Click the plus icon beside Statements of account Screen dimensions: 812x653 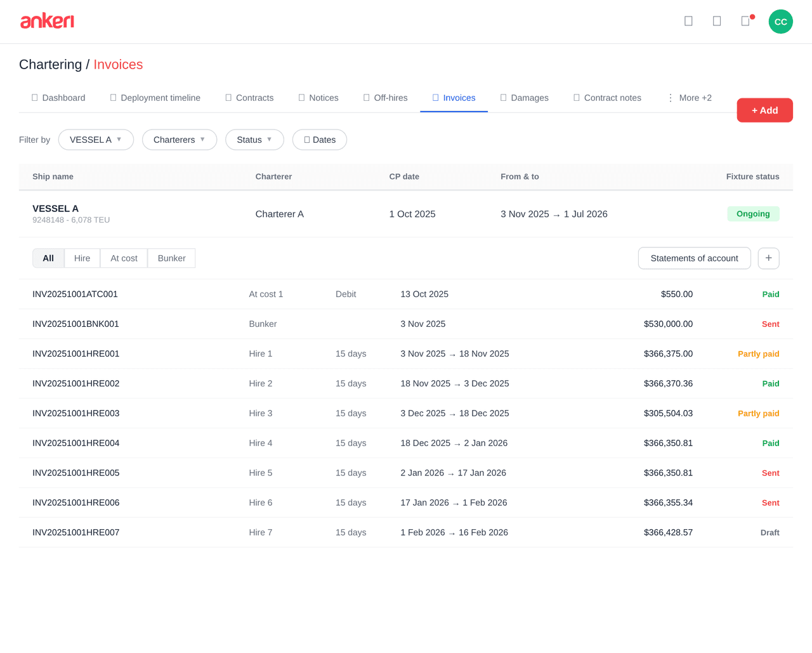click(x=768, y=258)
